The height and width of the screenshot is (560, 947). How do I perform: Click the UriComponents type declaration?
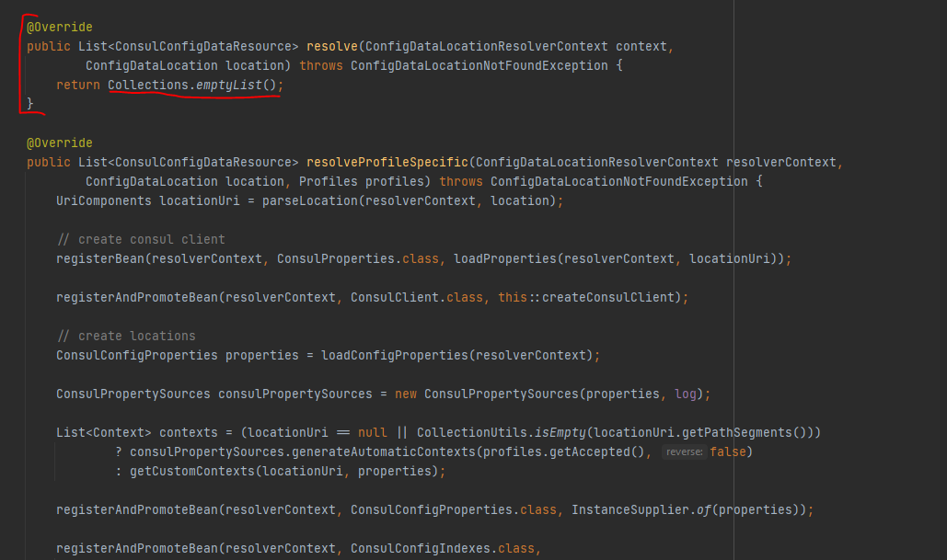tap(104, 201)
